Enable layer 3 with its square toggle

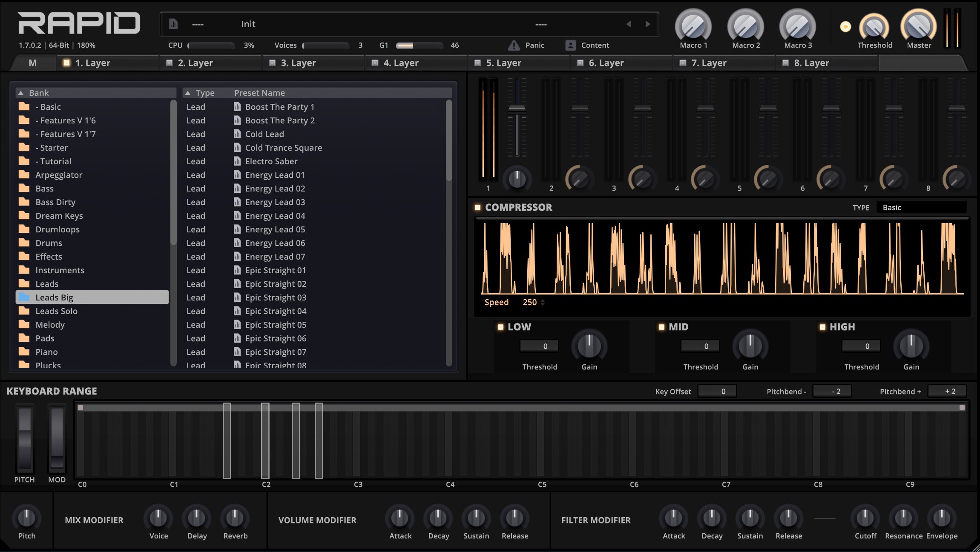[x=272, y=63]
